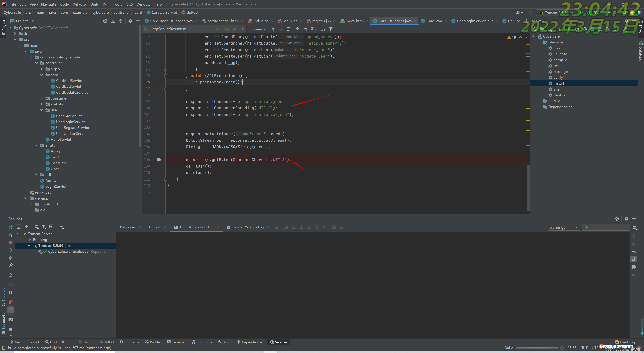644x353 pixels.
Task: Open Tomcat Catalina Log tab
Action: point(247,227)
